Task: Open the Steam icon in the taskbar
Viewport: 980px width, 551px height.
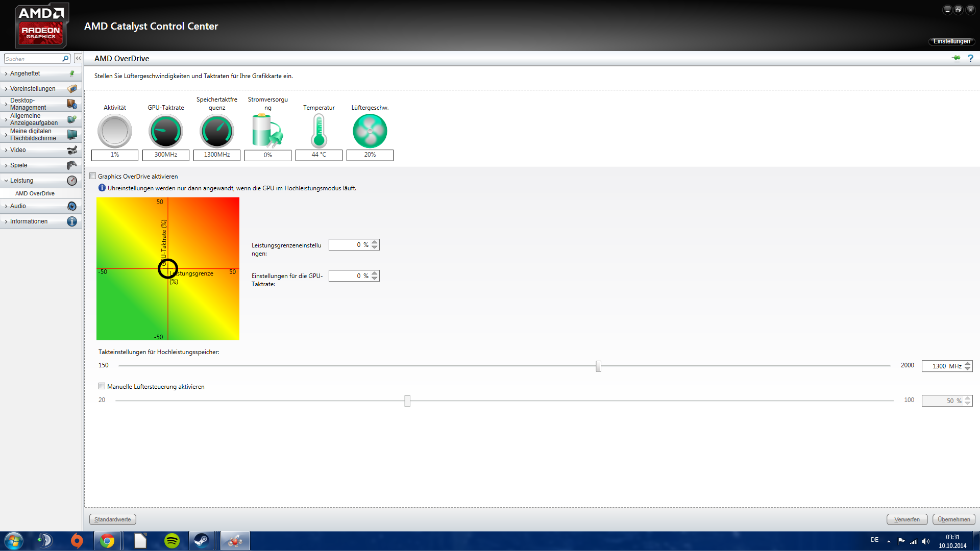Action: click(x=202, y=541)
